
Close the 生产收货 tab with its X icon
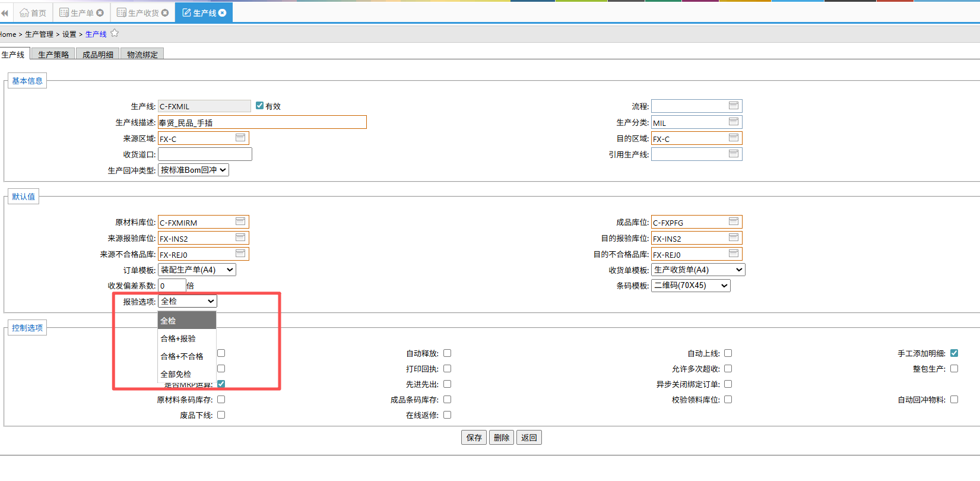(165, 12)
